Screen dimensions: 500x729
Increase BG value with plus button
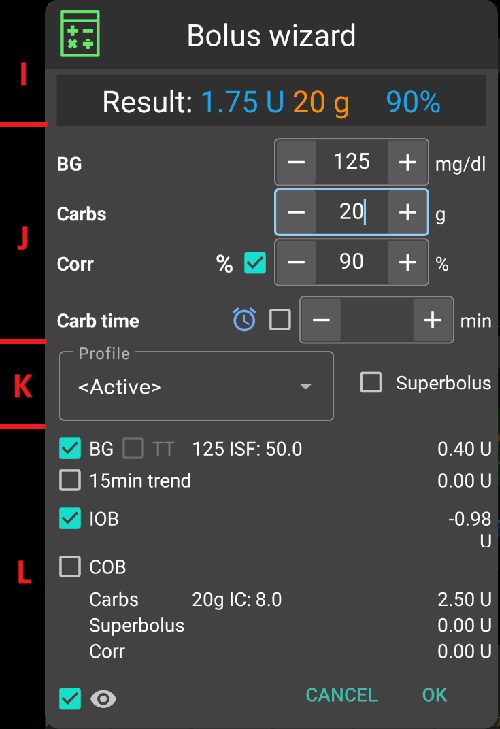click(407, 162)
